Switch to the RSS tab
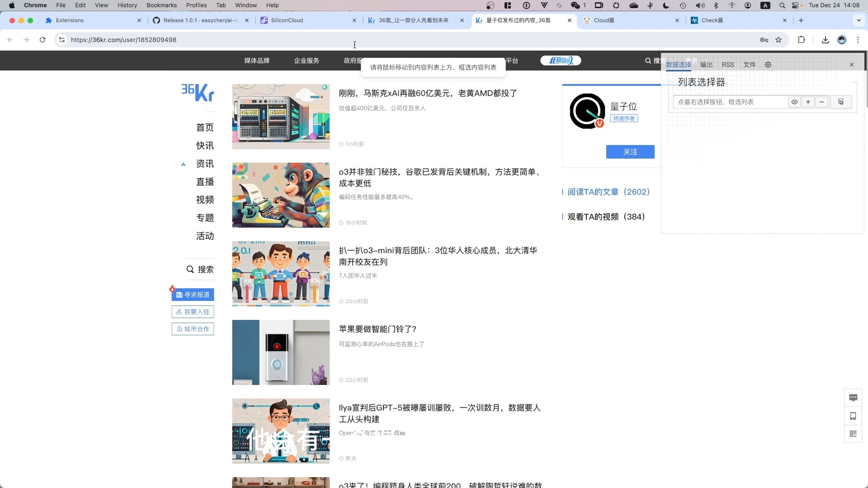 (x=728, y=65)
